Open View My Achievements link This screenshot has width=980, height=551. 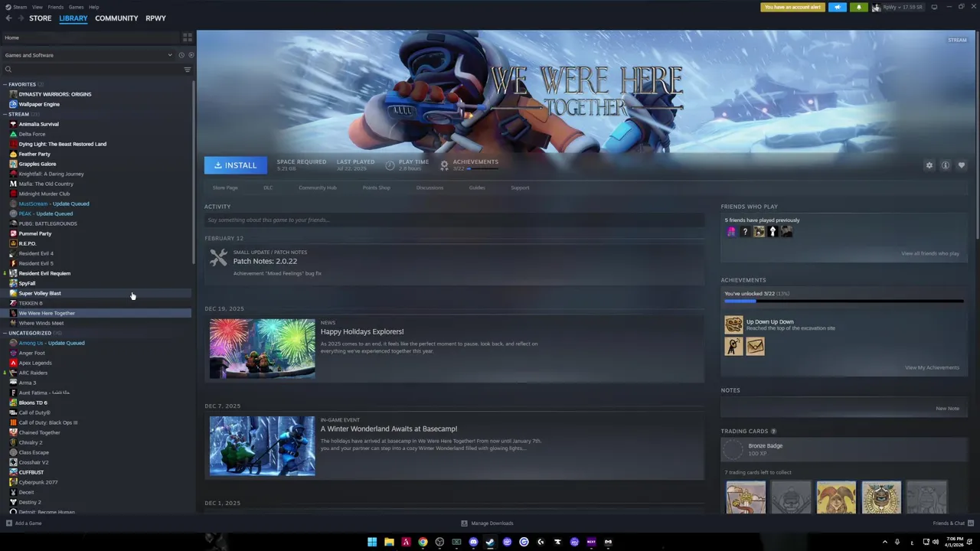click(932, 367)
